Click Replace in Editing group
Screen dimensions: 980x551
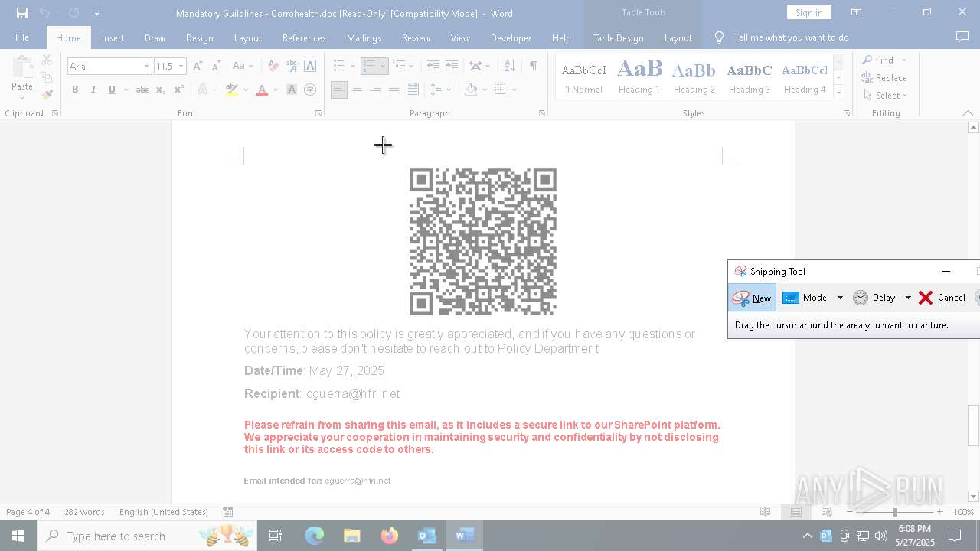pyautogui.click(x=884, y=78)
